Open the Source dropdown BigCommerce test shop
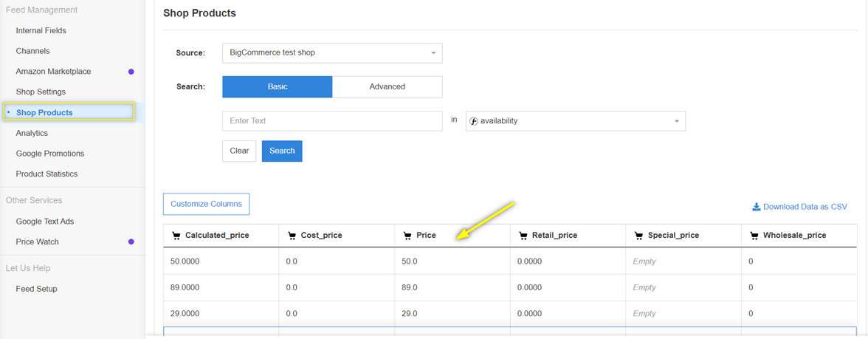The image size is (868, 339). tap(332, 53)
